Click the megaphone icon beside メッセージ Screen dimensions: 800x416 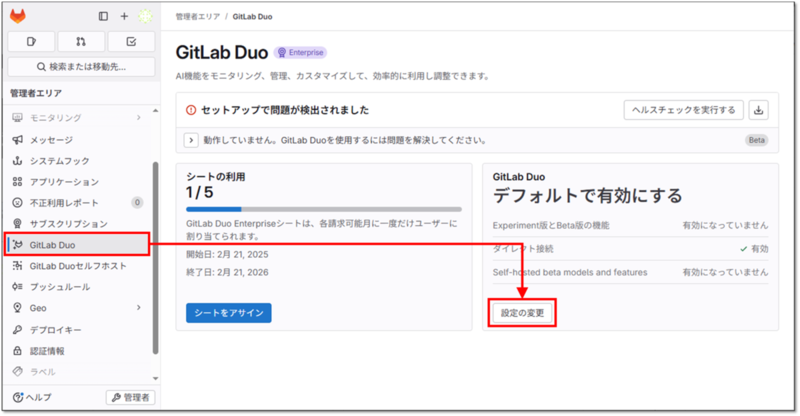tap(17, 140)
